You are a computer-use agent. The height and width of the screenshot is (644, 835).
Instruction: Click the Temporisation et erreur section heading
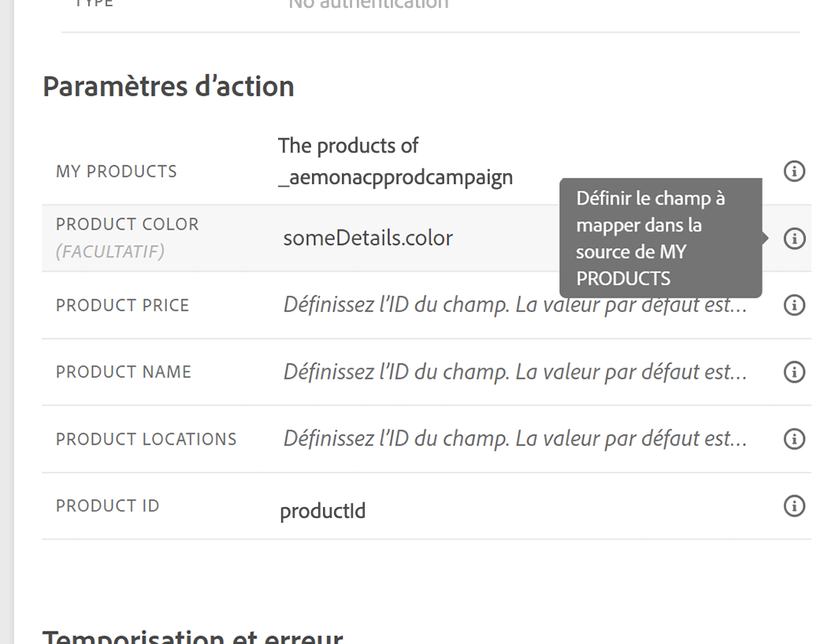tap(192, 636)
